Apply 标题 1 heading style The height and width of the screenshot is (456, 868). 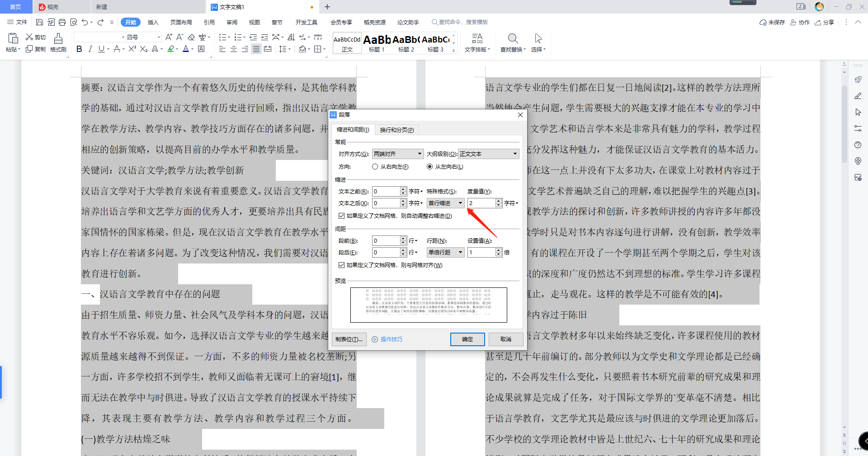(x=377, y=43)
